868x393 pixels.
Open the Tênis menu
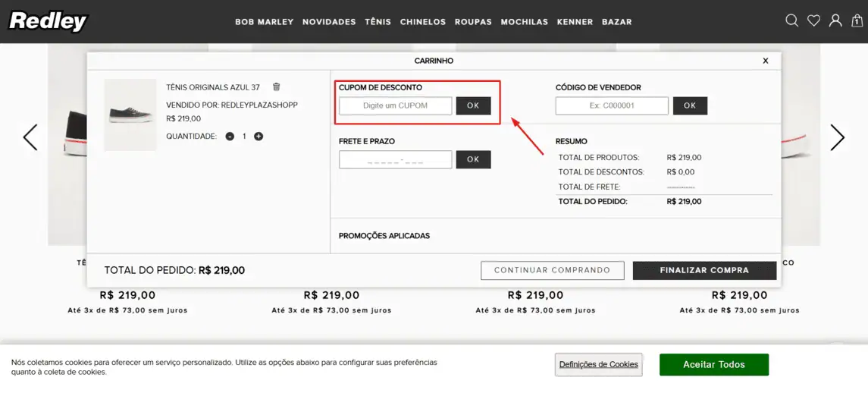click(x=378, y=22)
